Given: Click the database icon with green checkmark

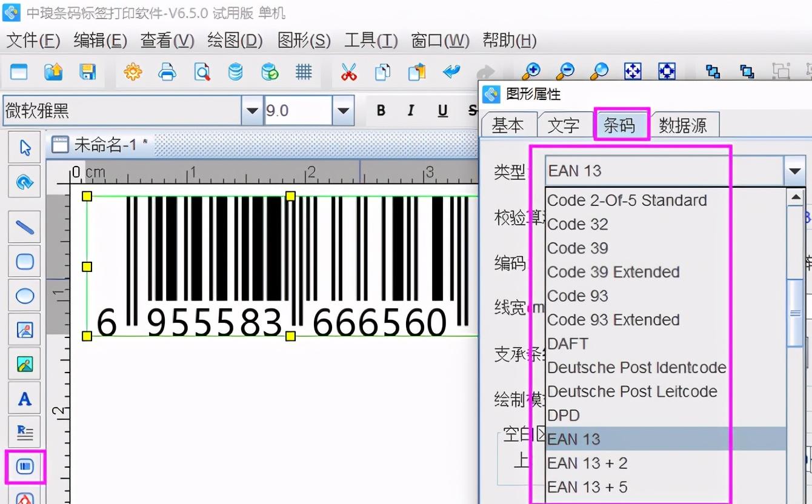Looking at the screenshot, I should 270,72.
